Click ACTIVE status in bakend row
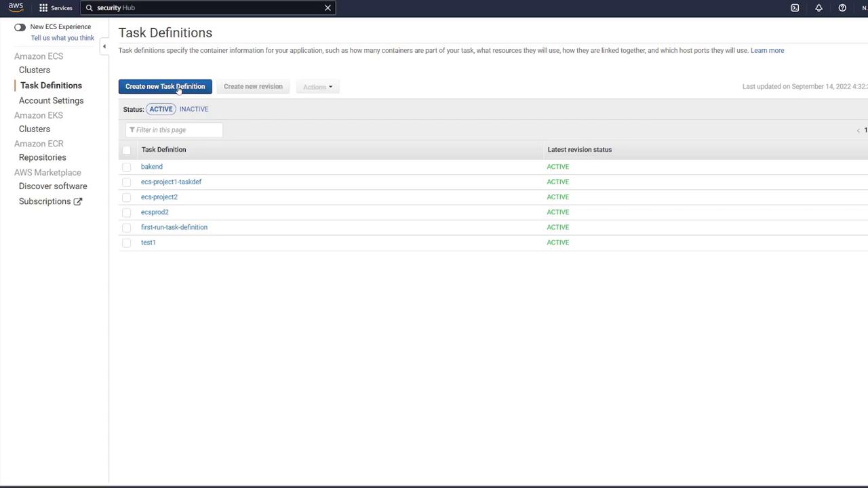The height and width of the screenshot is (488, 868). (558, 167)
